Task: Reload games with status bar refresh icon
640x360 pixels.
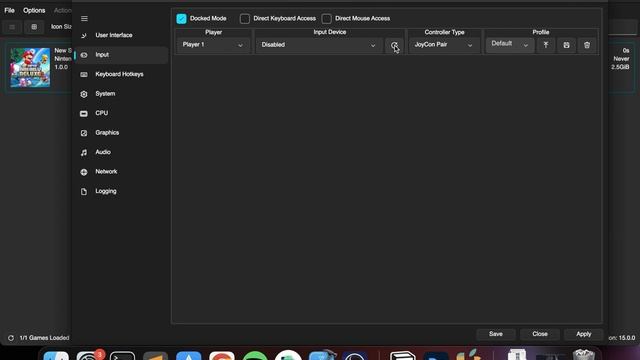Action: point(11,338)
